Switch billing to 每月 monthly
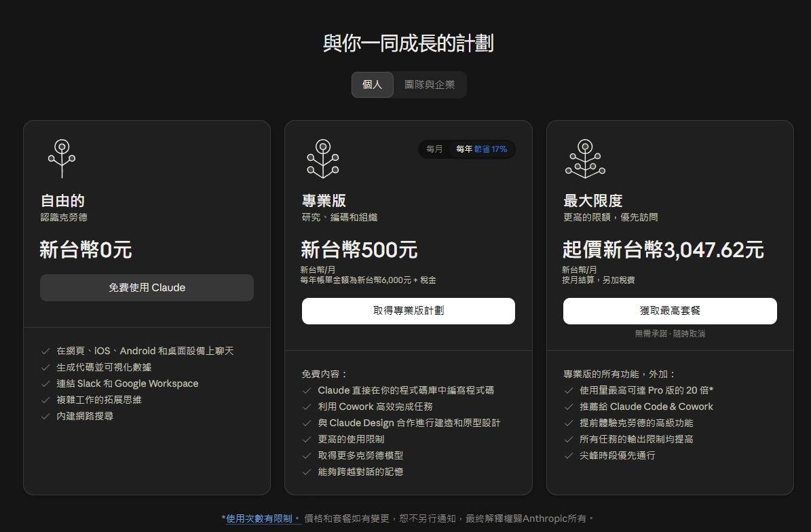 click(434, 149)
